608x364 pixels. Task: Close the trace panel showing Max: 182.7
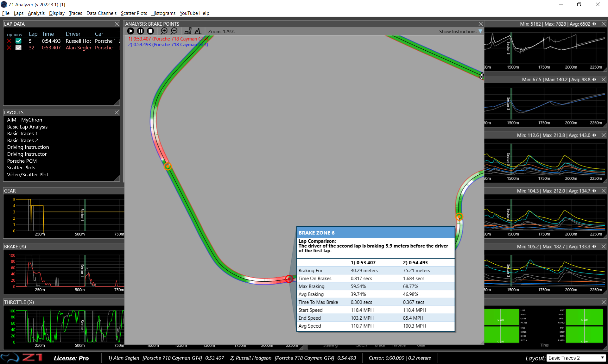[604, 246]
